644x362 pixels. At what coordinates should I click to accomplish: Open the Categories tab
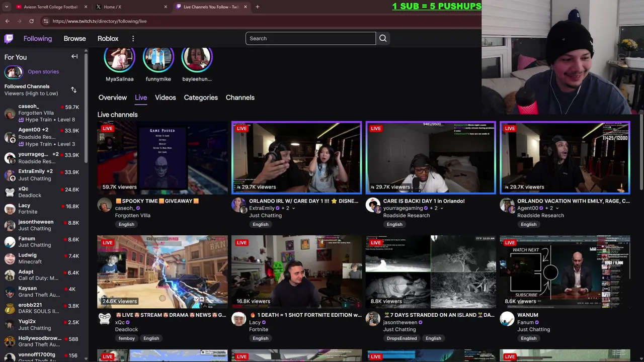click(x=201, y=98)
